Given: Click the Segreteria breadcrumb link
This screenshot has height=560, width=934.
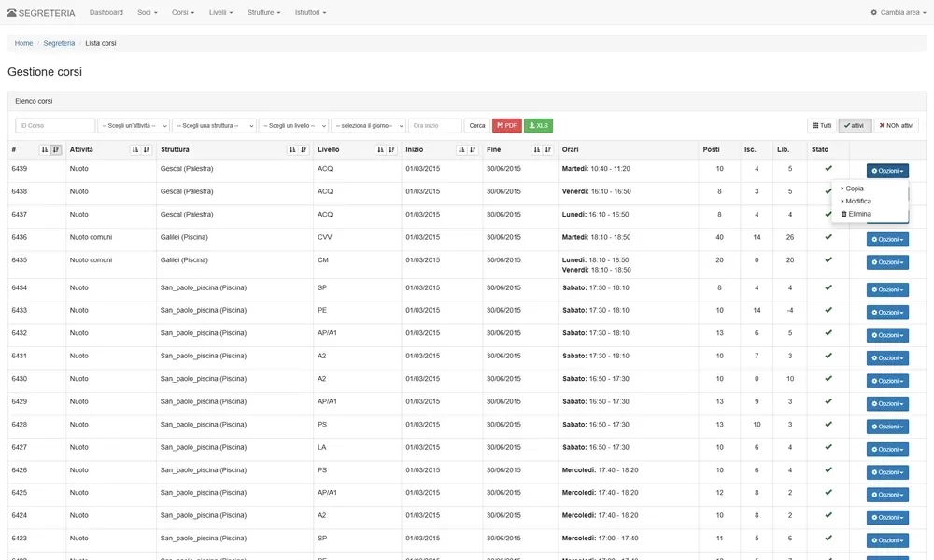Looking at the screenshot, I should tap(59, 43).
